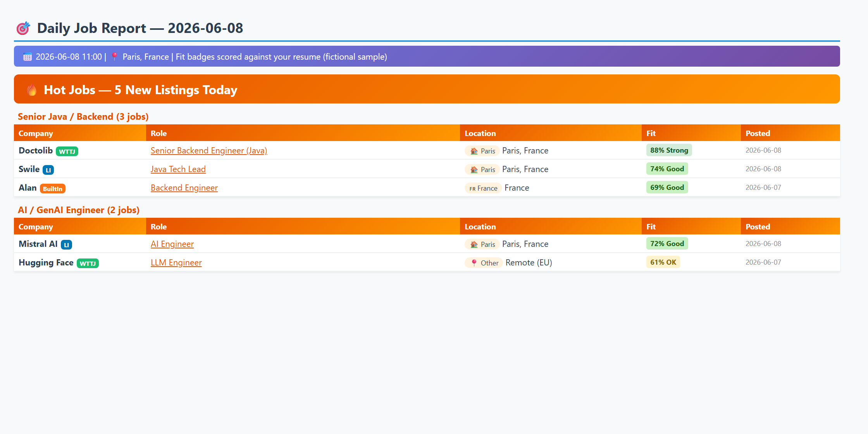Click Mistral AI's posted date 2026-06-08

click(x=763, y=244)
